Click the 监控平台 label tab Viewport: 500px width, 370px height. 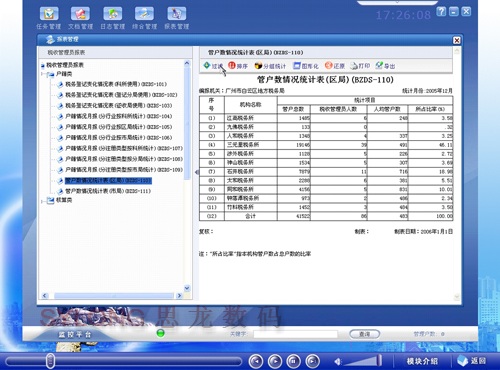point(75,335)
